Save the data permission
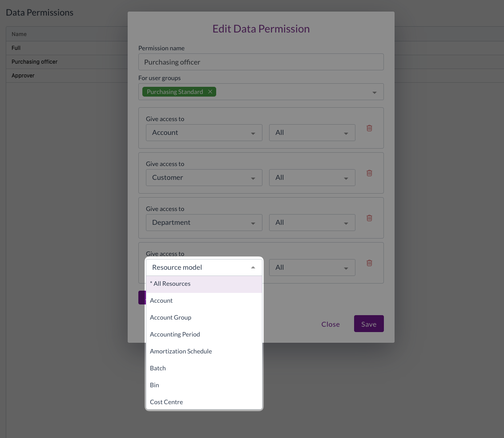The height and width of the screenshot is (438, 504). coord(368,324)
